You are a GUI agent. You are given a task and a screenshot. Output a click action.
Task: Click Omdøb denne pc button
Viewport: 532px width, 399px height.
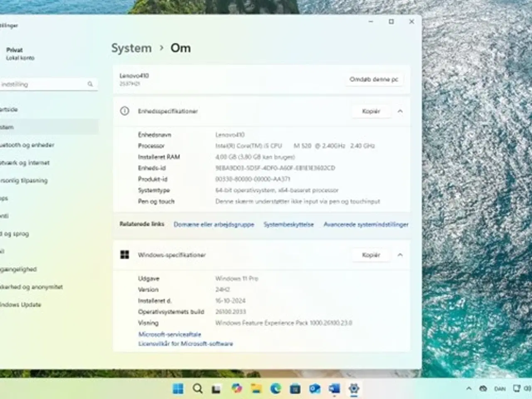[374, 79]
